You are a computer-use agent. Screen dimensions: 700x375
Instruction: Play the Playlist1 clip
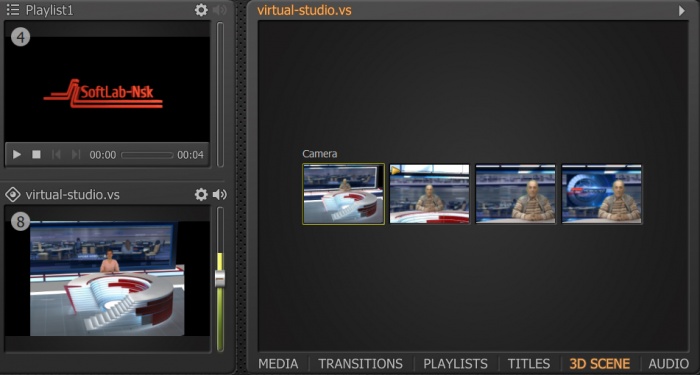(17, 154)
